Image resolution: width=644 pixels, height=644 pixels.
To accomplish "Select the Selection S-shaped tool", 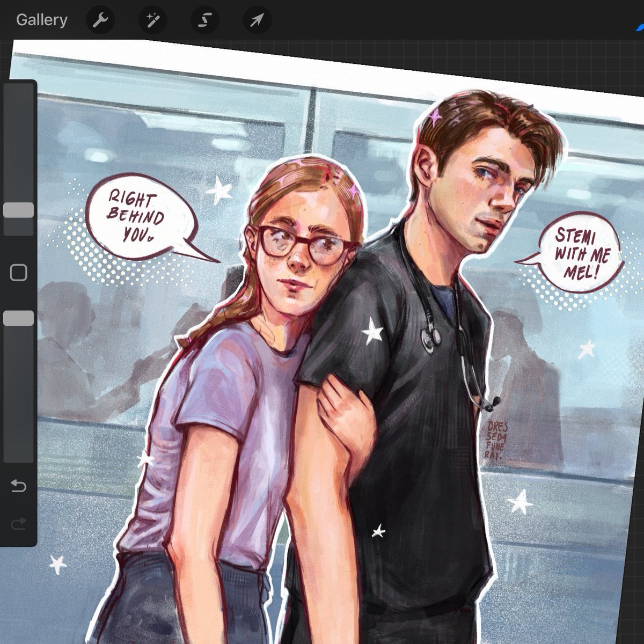I will point(204,20).
